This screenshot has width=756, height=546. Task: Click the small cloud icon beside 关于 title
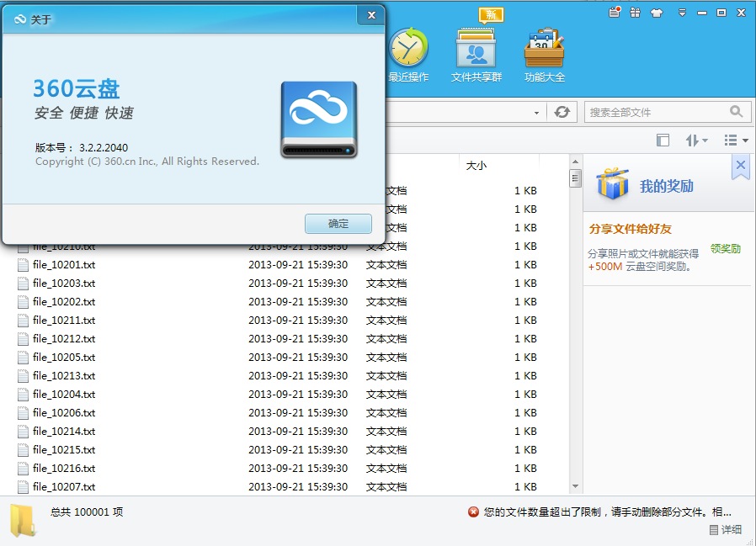(x=19, y=19)
